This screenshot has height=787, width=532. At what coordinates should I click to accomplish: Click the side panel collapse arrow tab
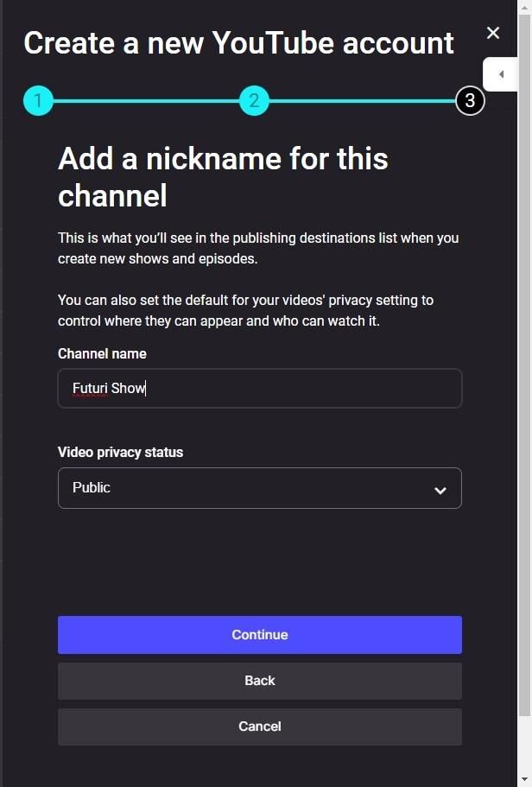click(501, 74)
